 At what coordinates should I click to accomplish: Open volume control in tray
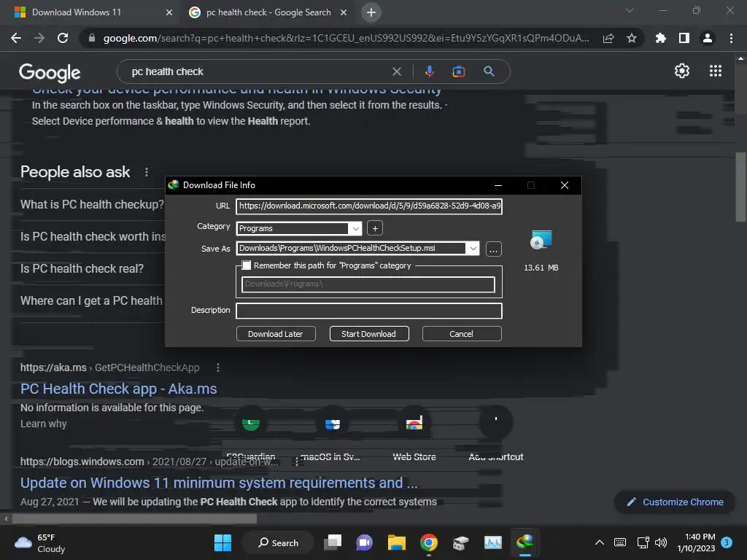pyautogui.click(x=661, y=542)
